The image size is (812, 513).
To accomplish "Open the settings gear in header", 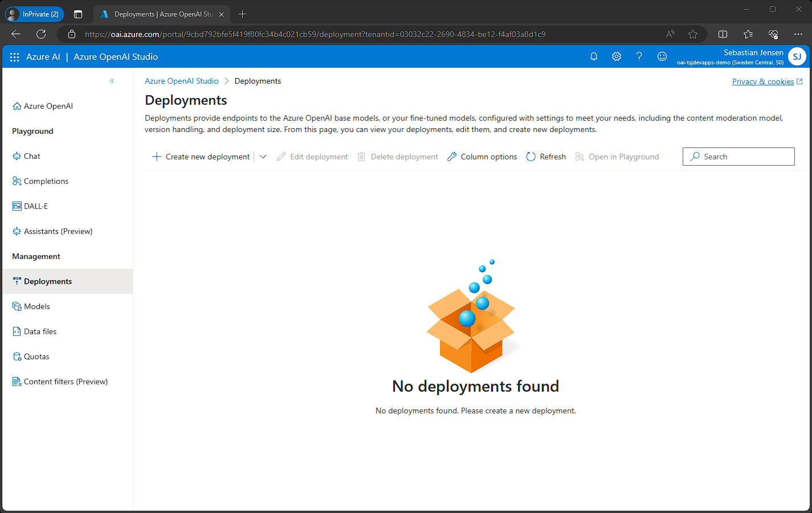I will [x=617, y=56].
